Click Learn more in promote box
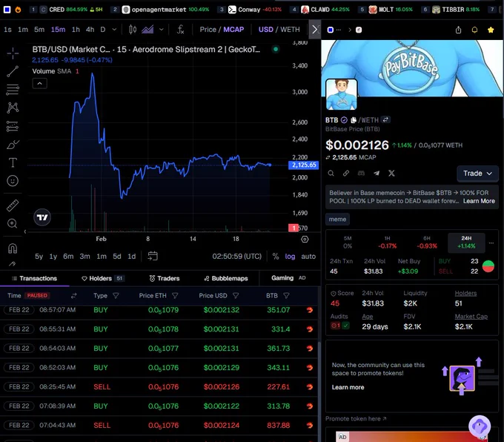504x442 pixels. (x=348, y=387)
